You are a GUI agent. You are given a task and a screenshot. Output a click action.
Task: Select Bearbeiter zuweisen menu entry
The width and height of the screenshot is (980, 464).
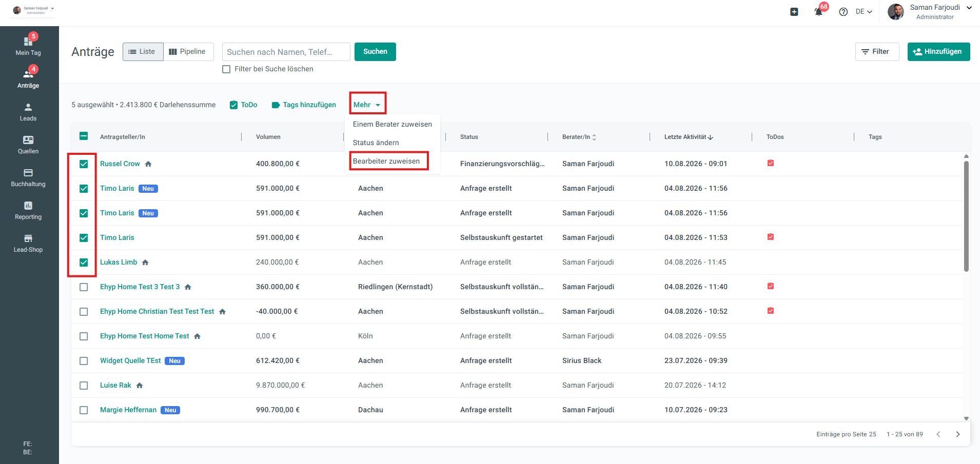386,161
